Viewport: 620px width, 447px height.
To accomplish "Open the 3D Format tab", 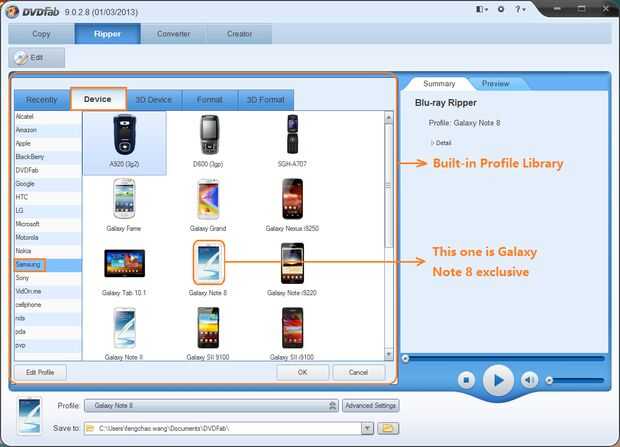I will 266,100.
